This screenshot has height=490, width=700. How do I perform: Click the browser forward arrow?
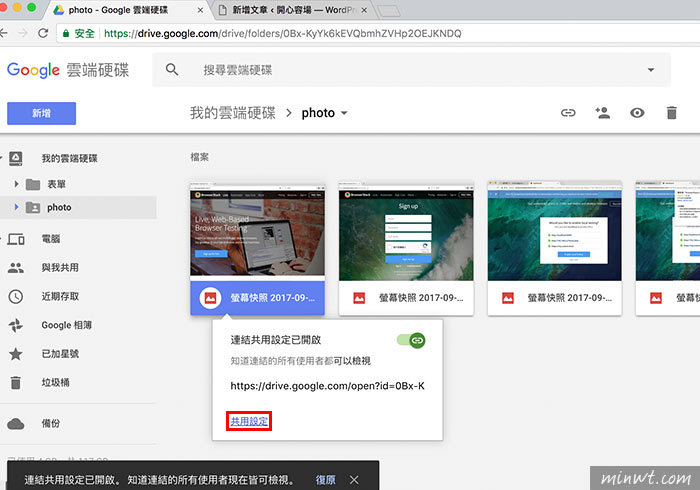(23, 33)
